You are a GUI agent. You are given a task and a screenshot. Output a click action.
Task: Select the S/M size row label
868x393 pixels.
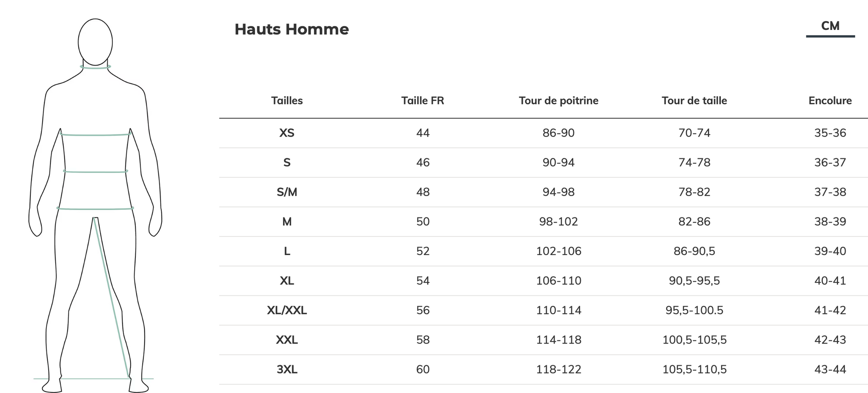point(287,192)
